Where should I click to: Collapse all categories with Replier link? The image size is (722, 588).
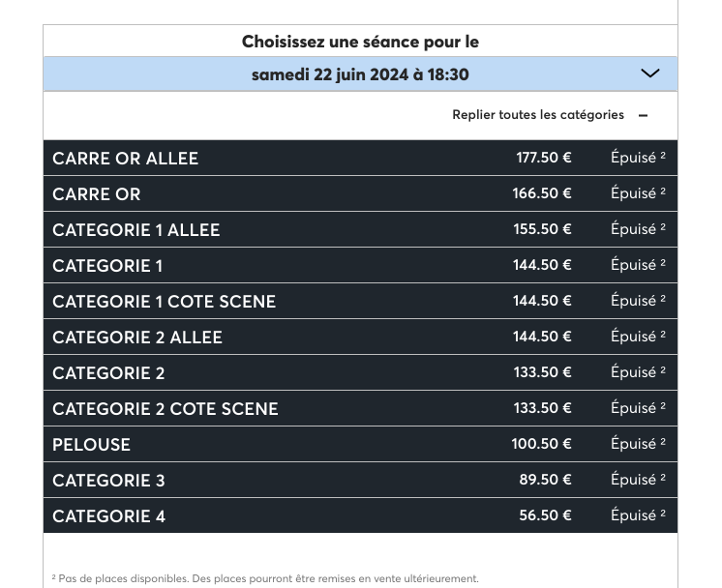tap(538, 114)
